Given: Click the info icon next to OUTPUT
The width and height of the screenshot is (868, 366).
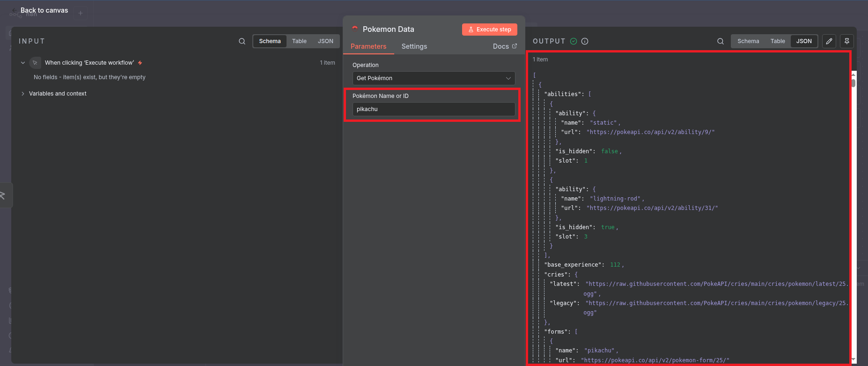Looking at the screenshot, I should coord(585,41).
